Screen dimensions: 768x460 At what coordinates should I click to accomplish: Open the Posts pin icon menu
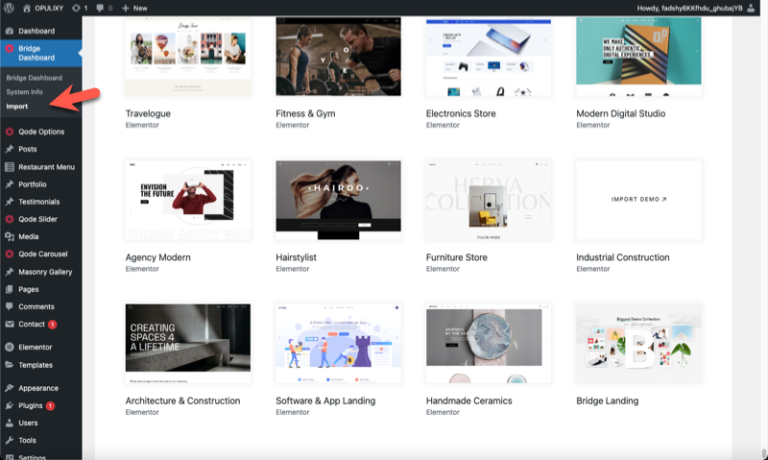pyautogui.click(x=9, y=149)
